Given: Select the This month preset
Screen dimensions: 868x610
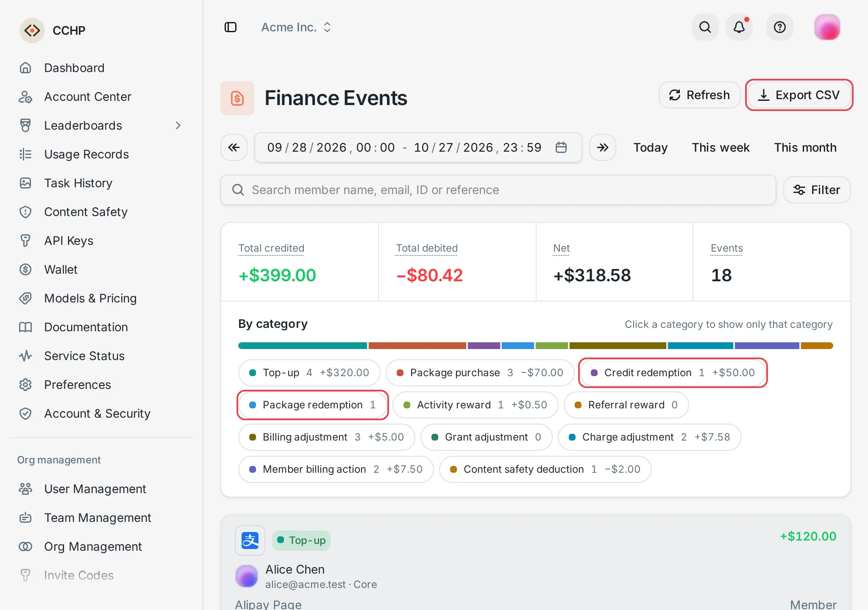Looking at the screenshot, I should tap(805, 147).
